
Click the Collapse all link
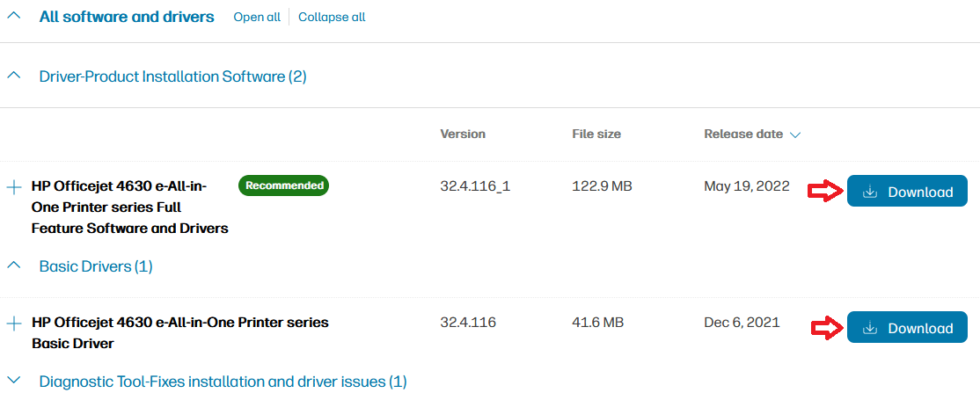pos(332,18)
